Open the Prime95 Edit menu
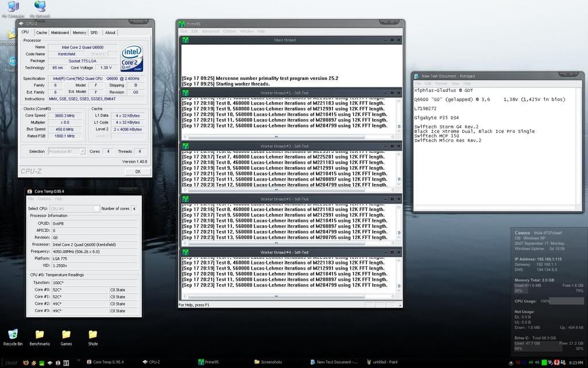This screenshot has height=368, width=588. [x=195, y=31]
